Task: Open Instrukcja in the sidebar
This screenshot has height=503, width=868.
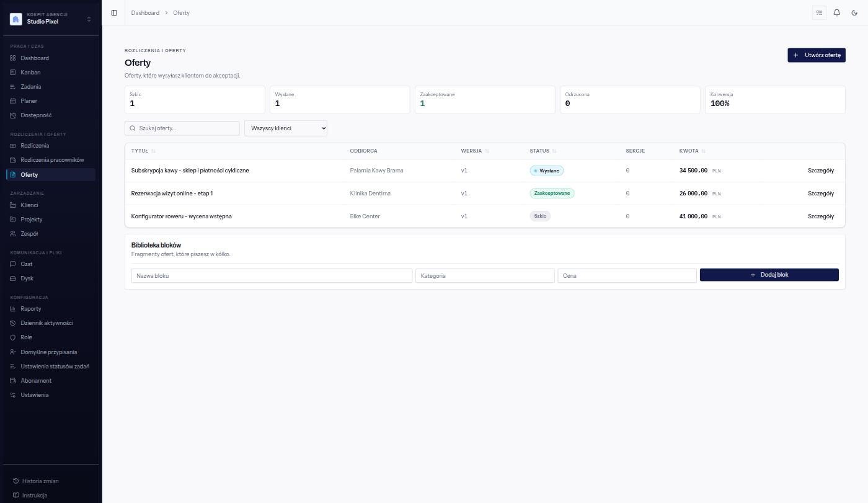Action: pos(51,496)
